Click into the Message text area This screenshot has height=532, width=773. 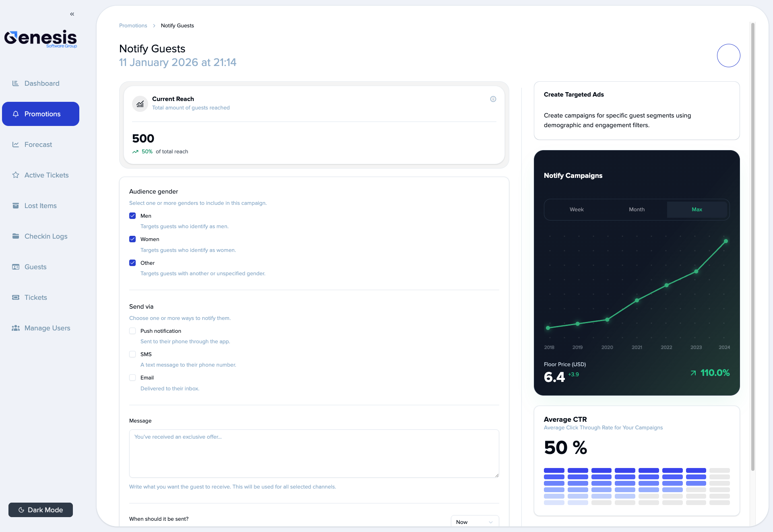coord(314,454)
